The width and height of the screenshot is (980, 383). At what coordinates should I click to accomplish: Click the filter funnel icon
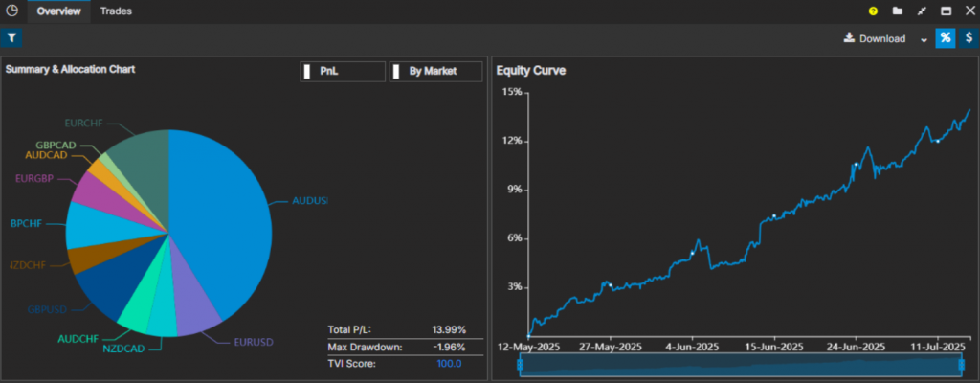pos(11,38)
